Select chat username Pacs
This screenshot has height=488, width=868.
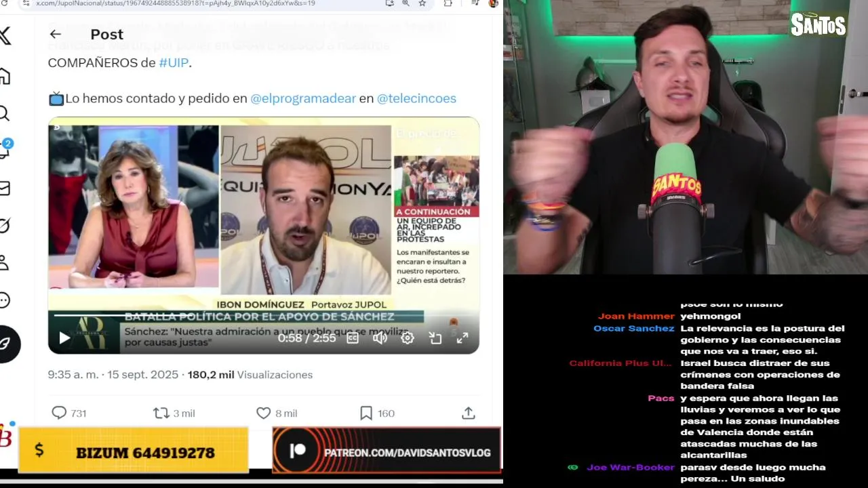tap(660, 399)
